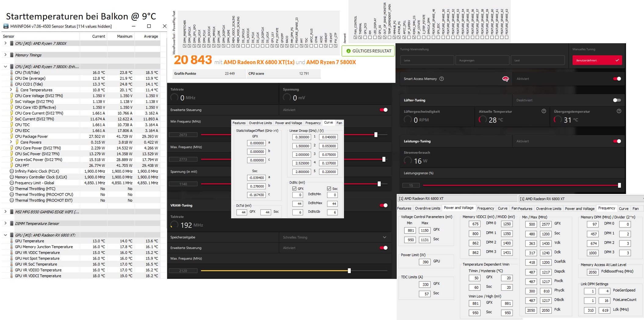Click clock icon of Infinity Fabric Clock row
644x320 pixels.
point(12,171)
